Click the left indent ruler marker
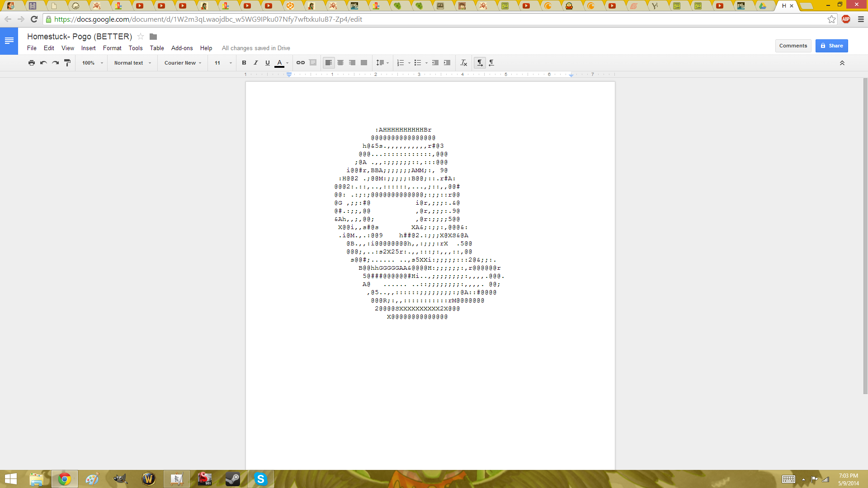 tap(289, 75)
